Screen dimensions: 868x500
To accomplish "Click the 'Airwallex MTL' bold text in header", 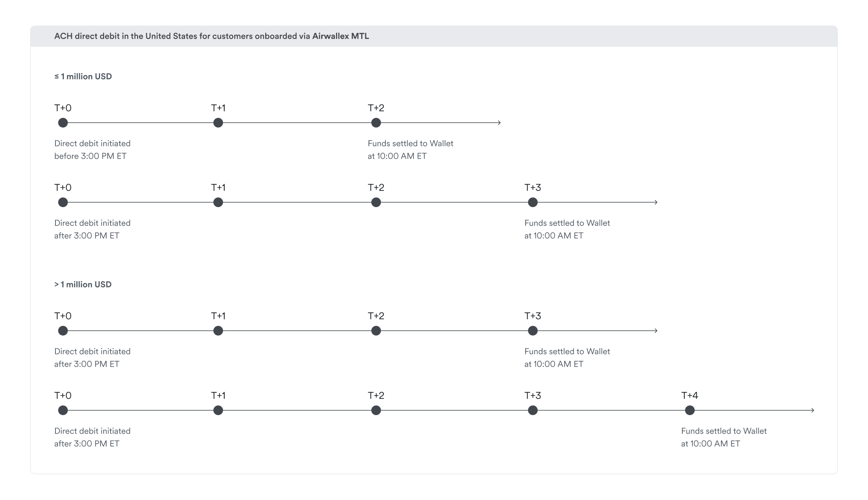I will coord(340,36).
